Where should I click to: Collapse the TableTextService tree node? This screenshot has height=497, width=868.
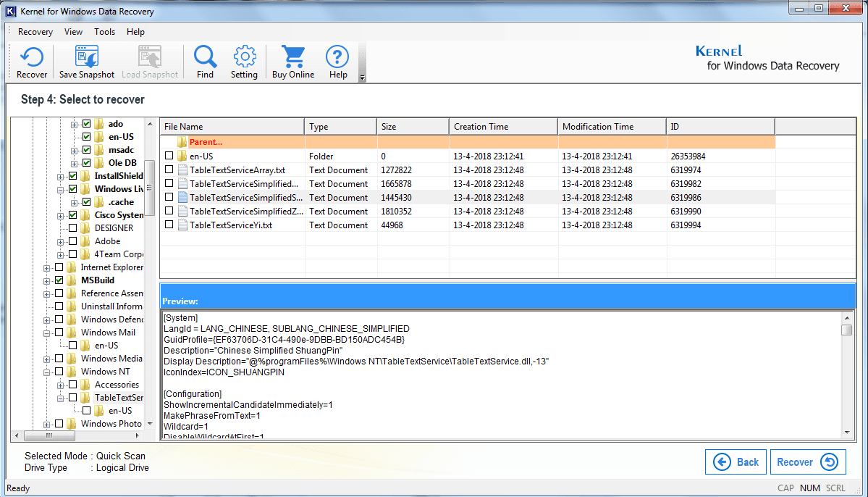point(60,398)
